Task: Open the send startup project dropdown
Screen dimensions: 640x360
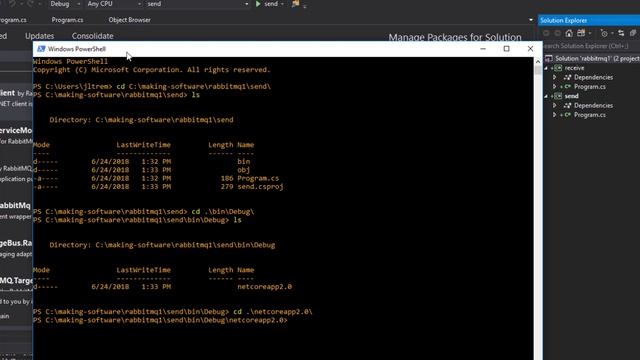Action: 198,4
